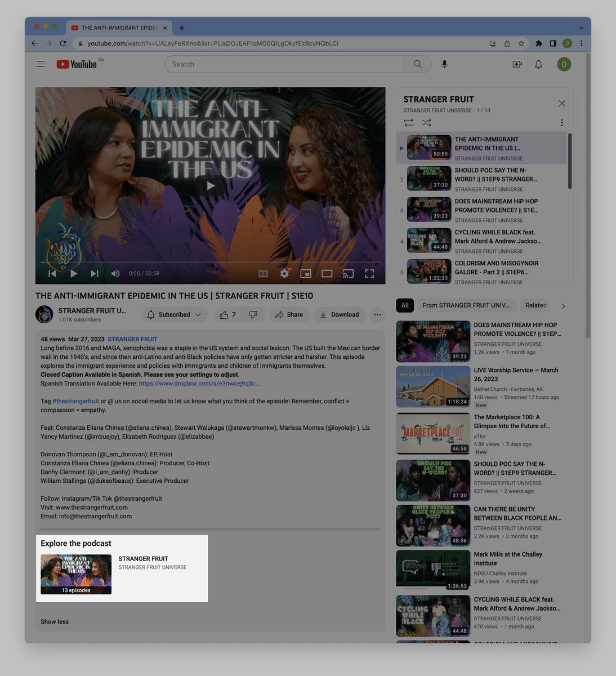Select the closed captions icon in the player
Screen dimensions: 616x676
pos(263,273)
